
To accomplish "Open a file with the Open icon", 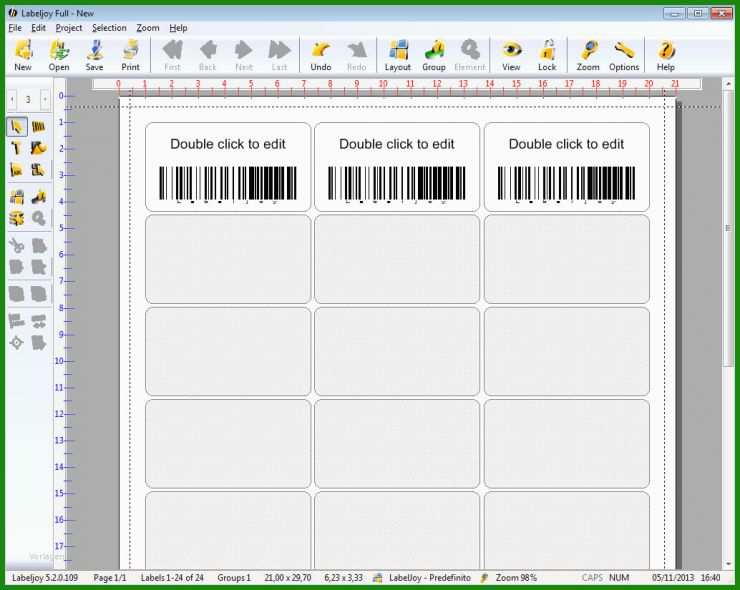I will pos(59,55).
